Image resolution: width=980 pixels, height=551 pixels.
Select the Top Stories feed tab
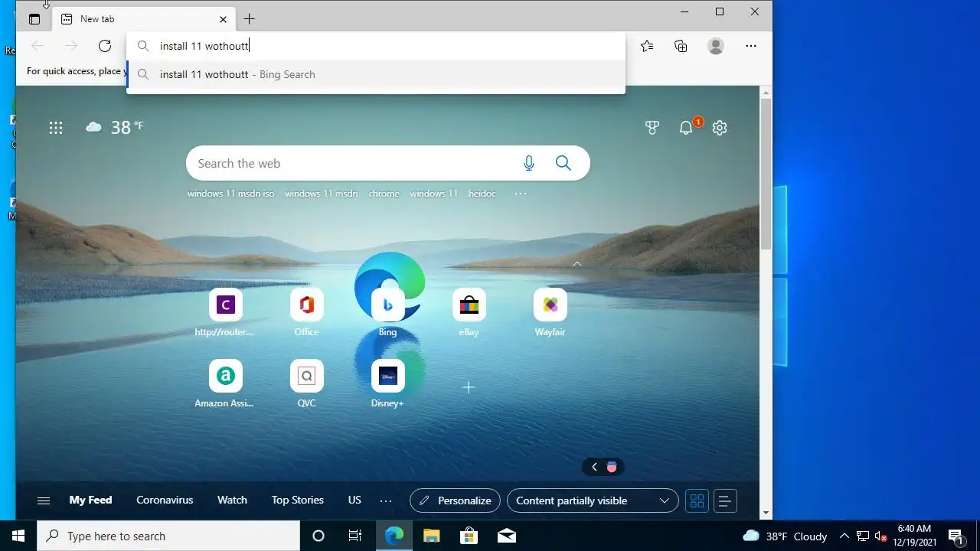[x=298, y=500]
